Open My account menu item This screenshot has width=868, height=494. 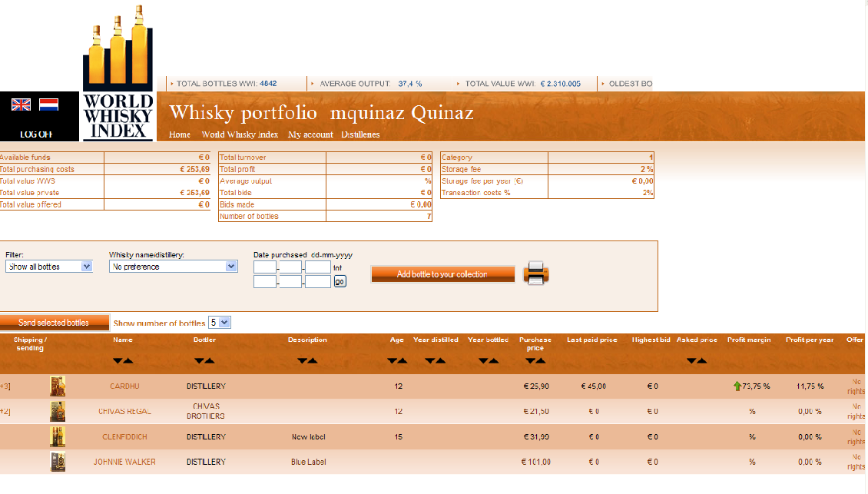[310, 134]
